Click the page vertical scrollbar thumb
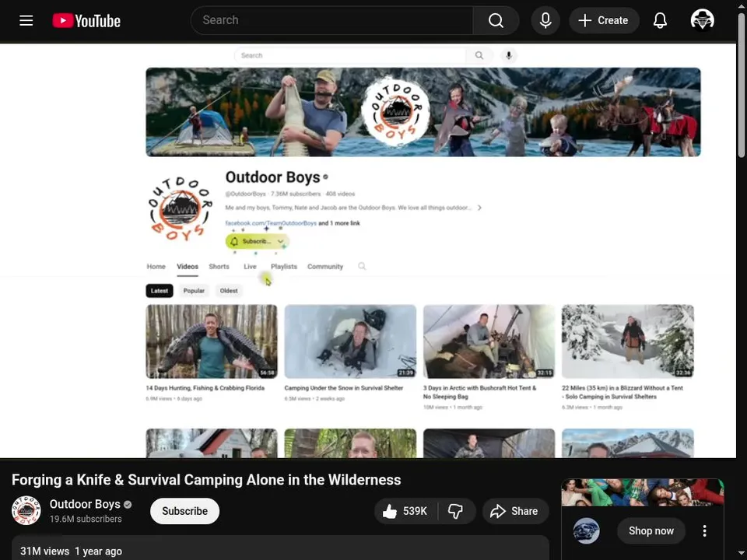Screen dimensions: 747x560 tap(742, 86)
